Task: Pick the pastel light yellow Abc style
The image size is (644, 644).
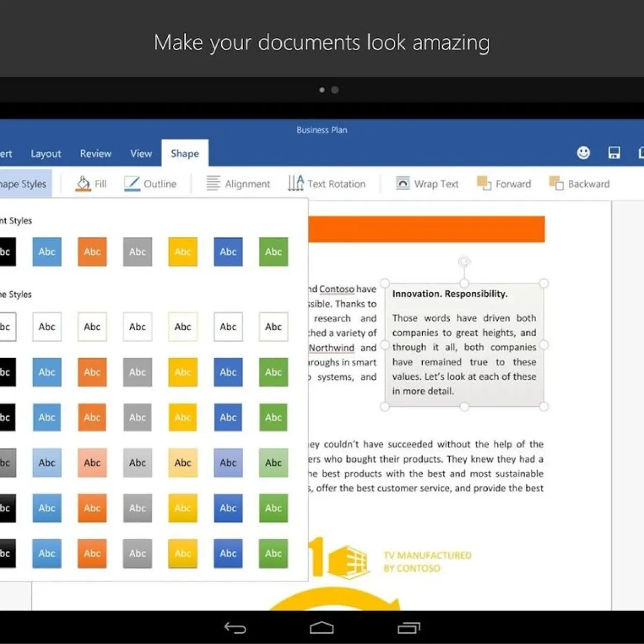Action: click(182, 463)
